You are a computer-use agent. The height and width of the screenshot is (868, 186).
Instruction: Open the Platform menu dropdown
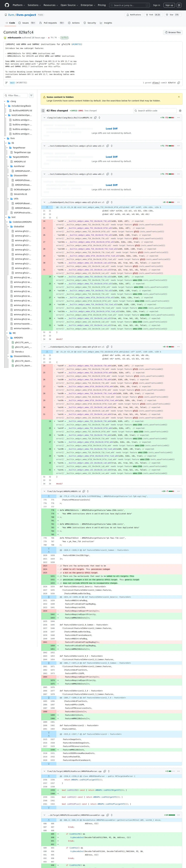tap(19, 5)
